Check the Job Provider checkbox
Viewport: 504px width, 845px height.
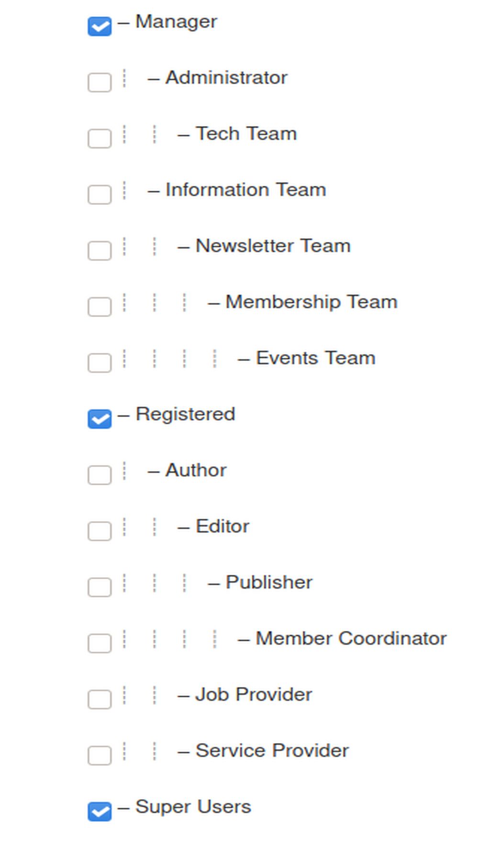click(x=100, y=699)
